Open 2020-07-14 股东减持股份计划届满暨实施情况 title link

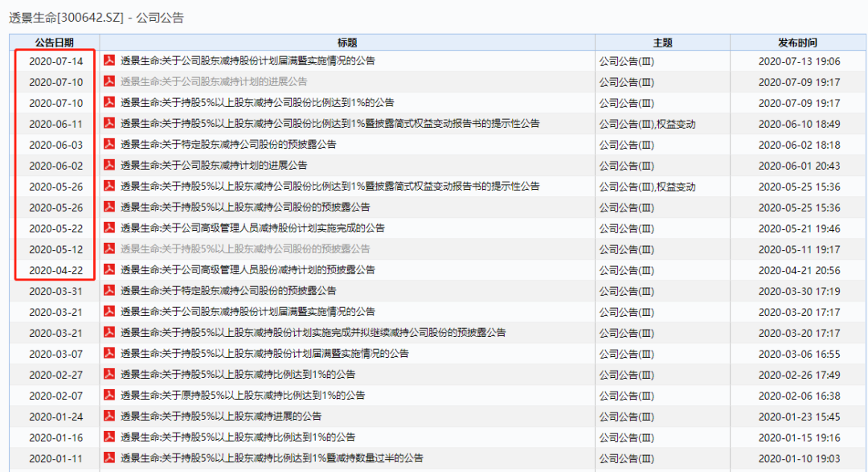click(248, 61)
